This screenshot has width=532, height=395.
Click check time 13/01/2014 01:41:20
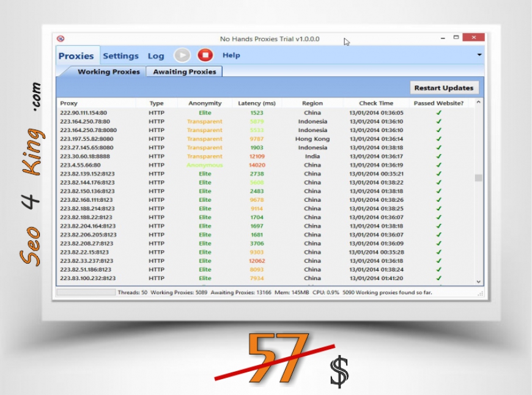click(376, 278)
